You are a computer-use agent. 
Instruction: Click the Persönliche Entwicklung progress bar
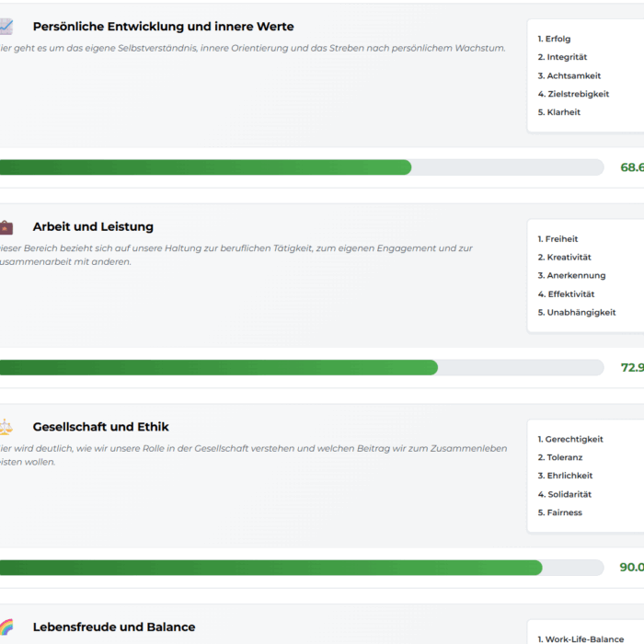click(302, 167)
